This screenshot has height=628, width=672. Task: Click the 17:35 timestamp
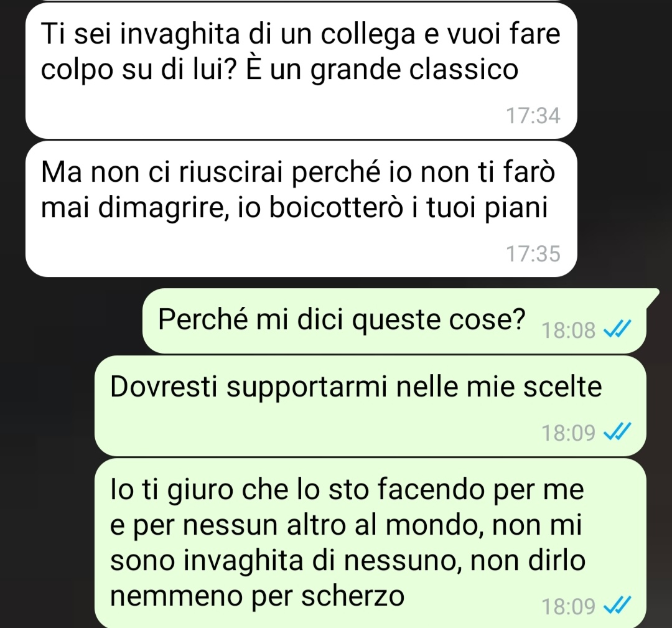point(533,254)
